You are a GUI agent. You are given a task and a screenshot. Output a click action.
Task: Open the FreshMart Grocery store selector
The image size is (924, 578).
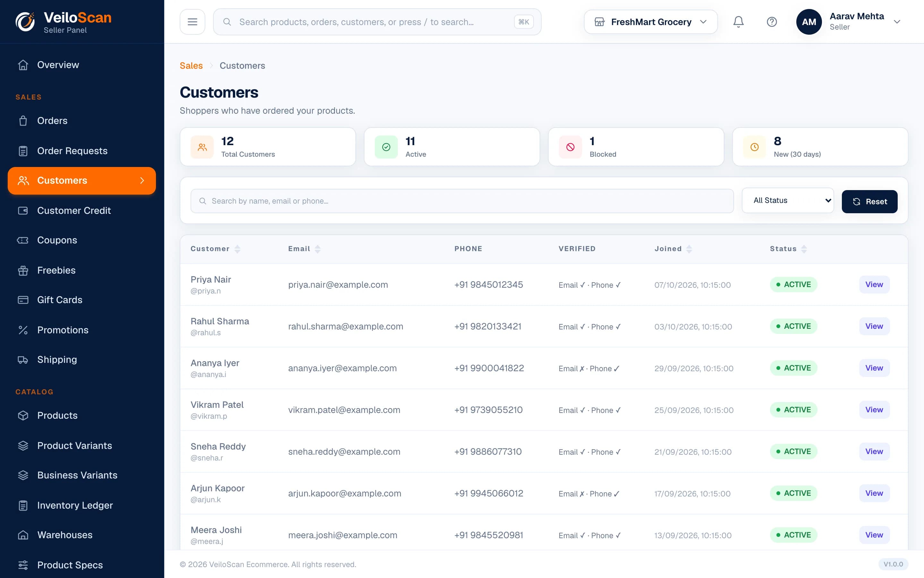(x=651, y=22)
